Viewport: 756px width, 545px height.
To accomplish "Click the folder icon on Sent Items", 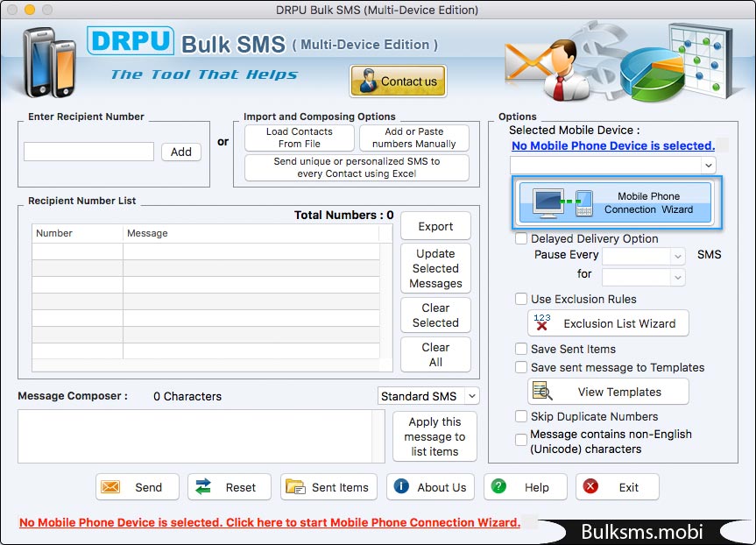I will 295,486.
